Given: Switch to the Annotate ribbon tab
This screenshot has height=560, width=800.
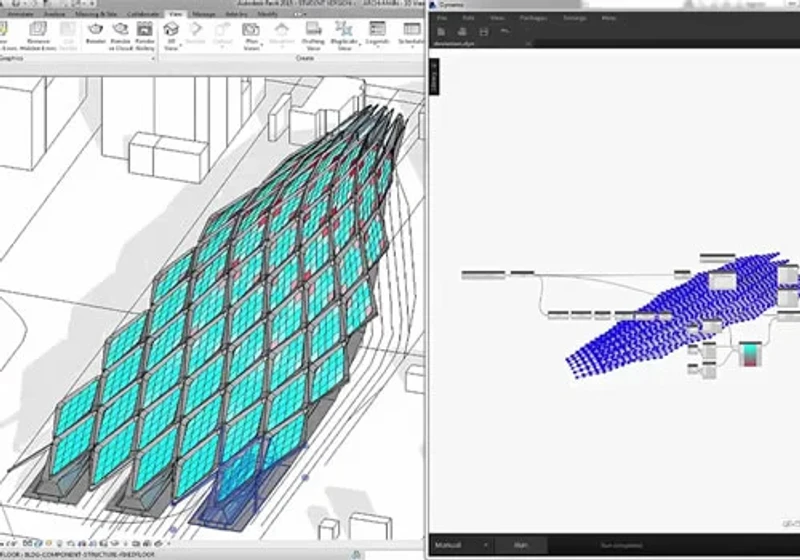Looking at the screenshot, I should [20, 14].
